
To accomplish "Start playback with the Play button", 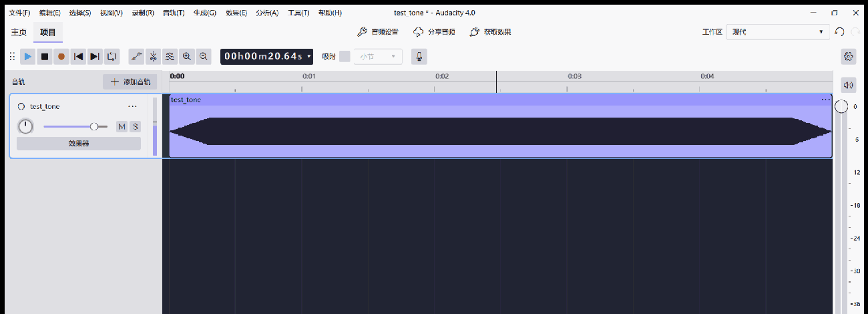I will (x=28, y=57).
